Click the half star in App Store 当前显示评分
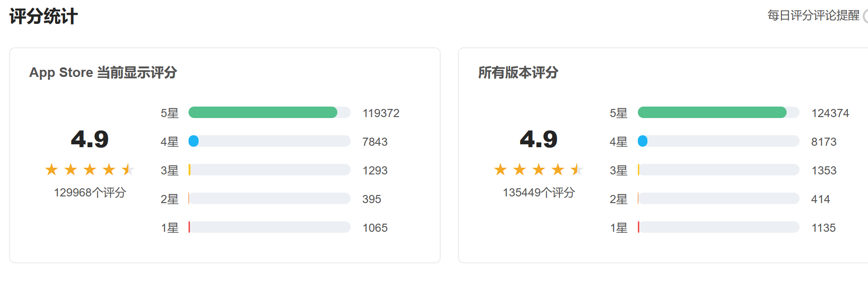 (128, 170)
